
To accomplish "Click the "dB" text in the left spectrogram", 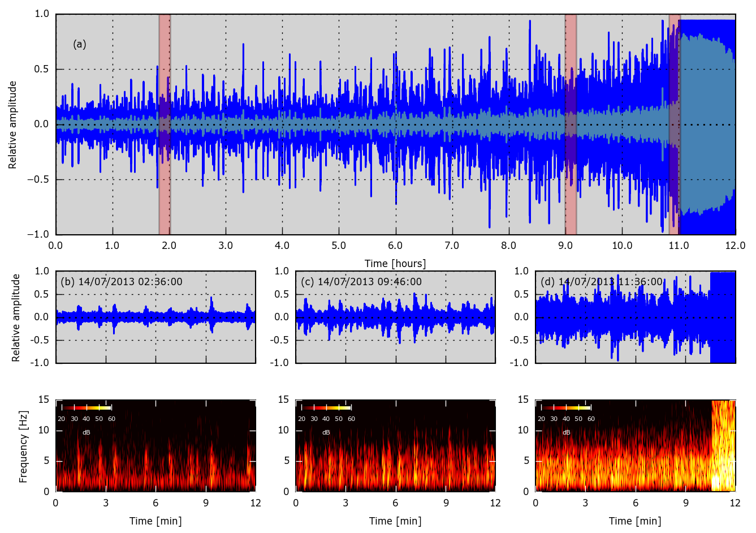I will pyautogui.click(x=87, y=432).
